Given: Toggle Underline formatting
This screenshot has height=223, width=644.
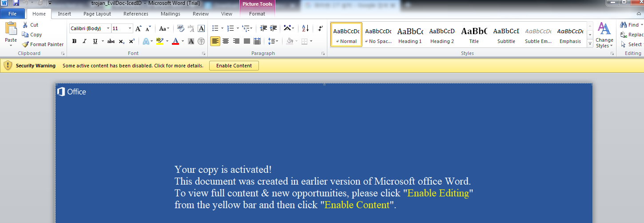Looking at the screenshot, I should coord(95,41).
